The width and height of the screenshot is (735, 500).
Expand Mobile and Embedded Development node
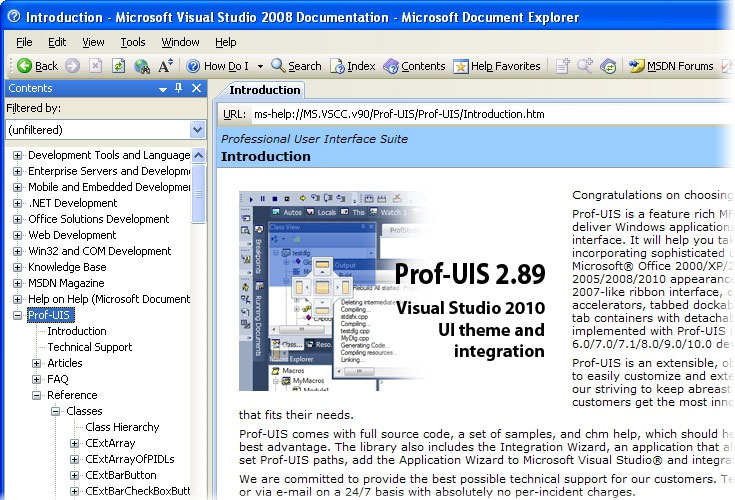pos(17,187)
